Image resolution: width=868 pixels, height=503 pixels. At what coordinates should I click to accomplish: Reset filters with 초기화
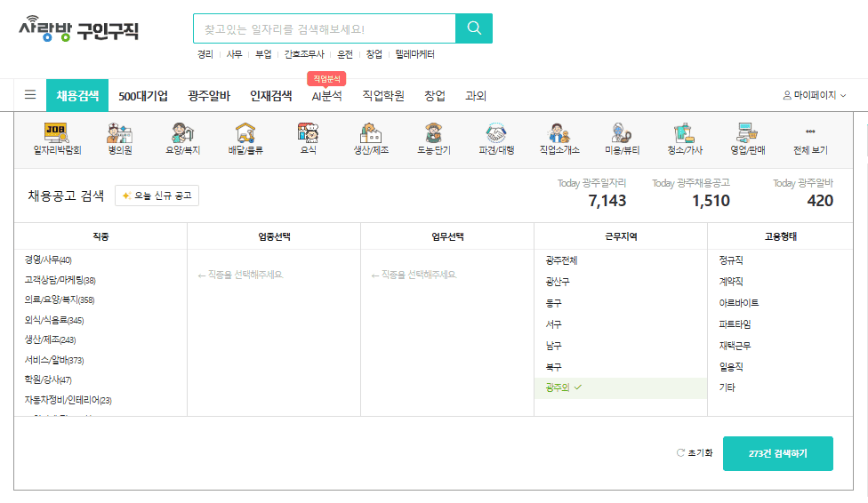click(x=695, y=452)
